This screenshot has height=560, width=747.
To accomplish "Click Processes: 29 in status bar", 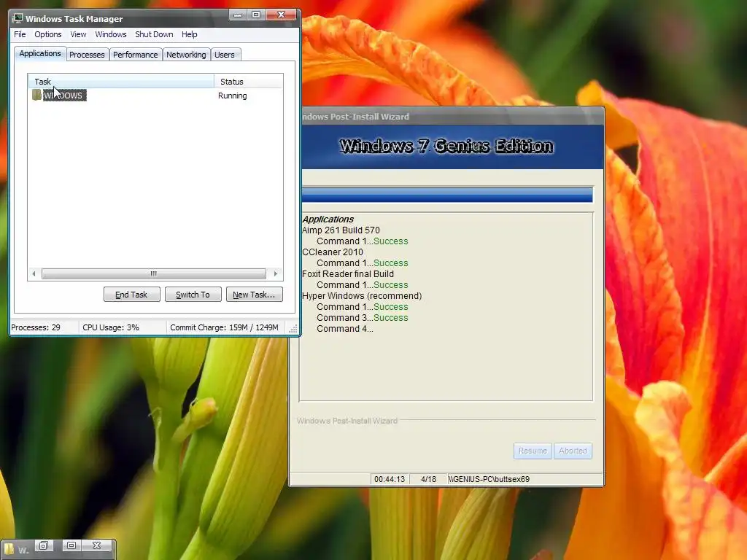I will coord(36,327).
